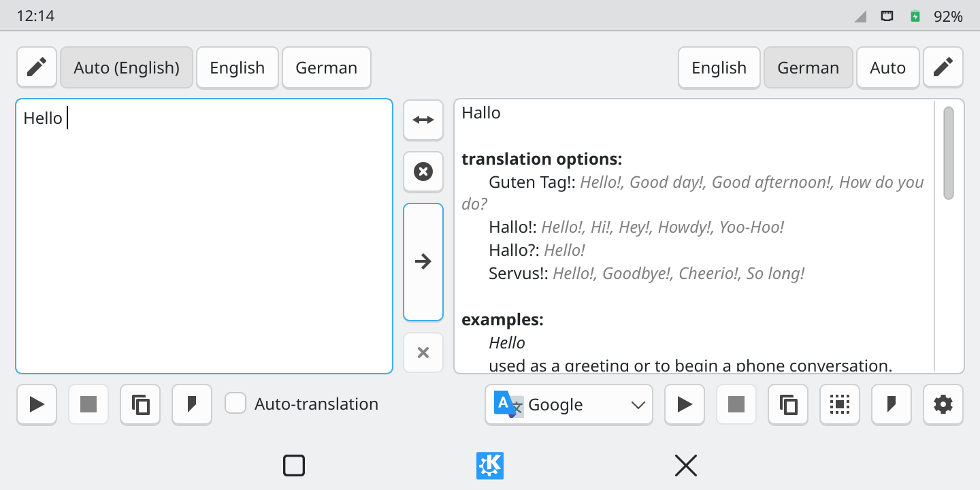The image size is (980, 490).
Task: Select Auto (English) source language
Action: coord(127,67)
